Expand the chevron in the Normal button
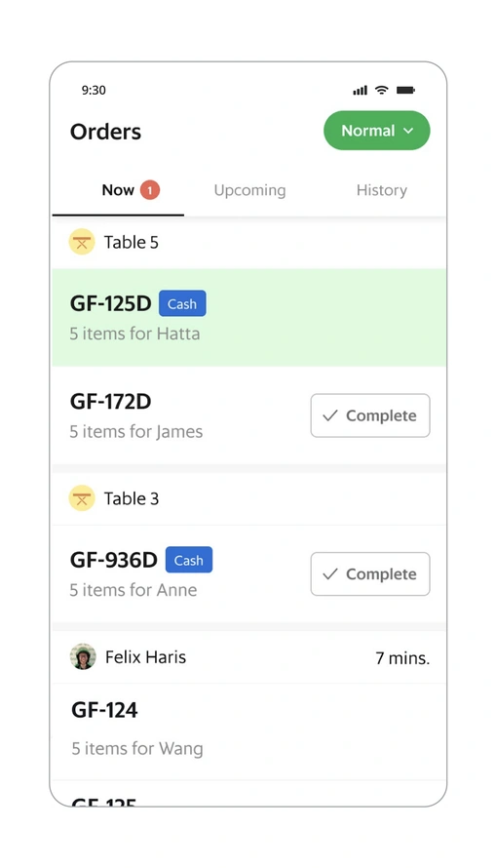Viewport: 496px width, 868px height. pos(408,131)
